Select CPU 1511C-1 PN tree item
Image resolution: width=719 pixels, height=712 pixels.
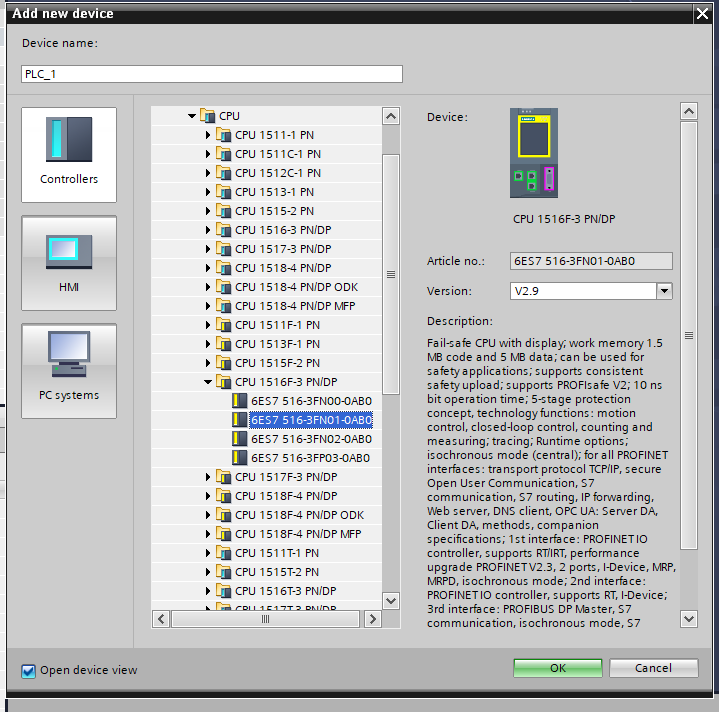(x=278, y=154)
